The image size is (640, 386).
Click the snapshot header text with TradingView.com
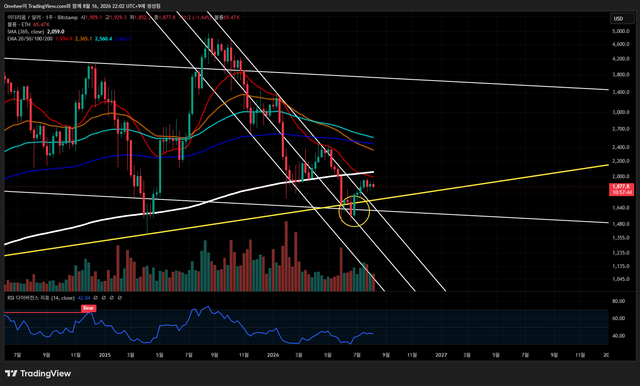[x=82, y=6]
